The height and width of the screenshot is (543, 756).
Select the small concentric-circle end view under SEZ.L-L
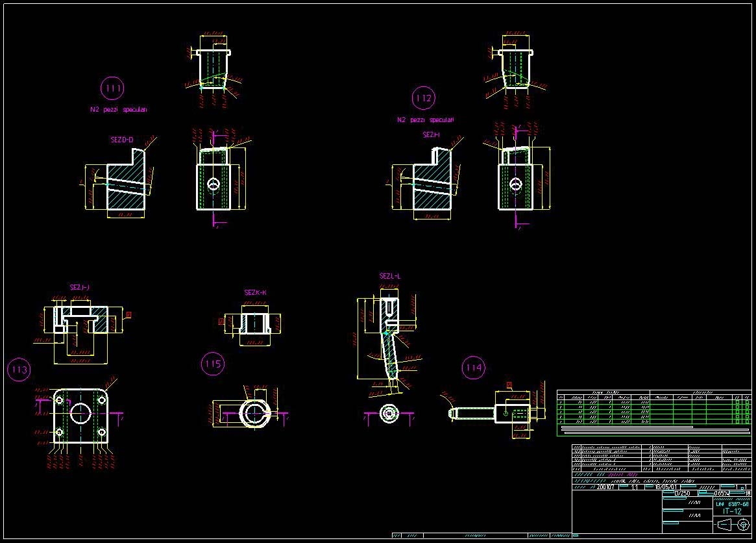pos(389,413)
